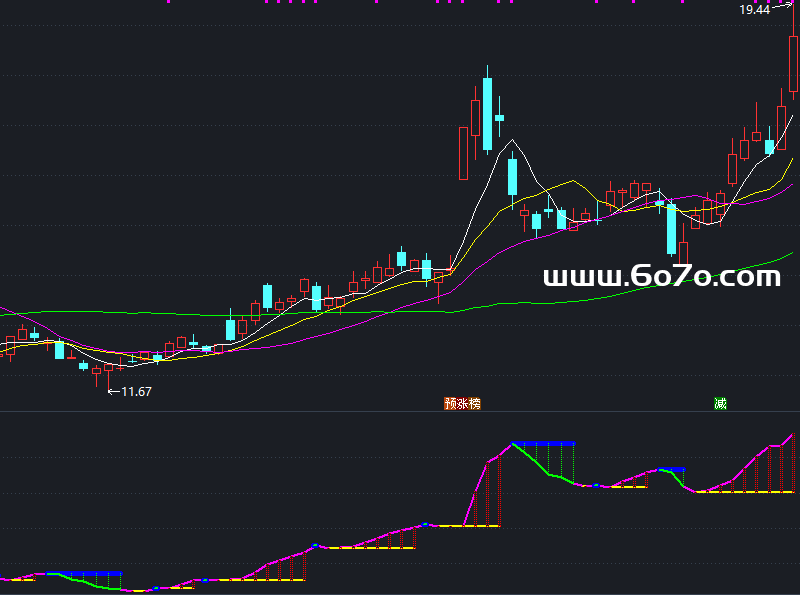The image size is (800, 595).
Task: Select blue horizontal line at indicator's first peak
Action: point(543,443)
